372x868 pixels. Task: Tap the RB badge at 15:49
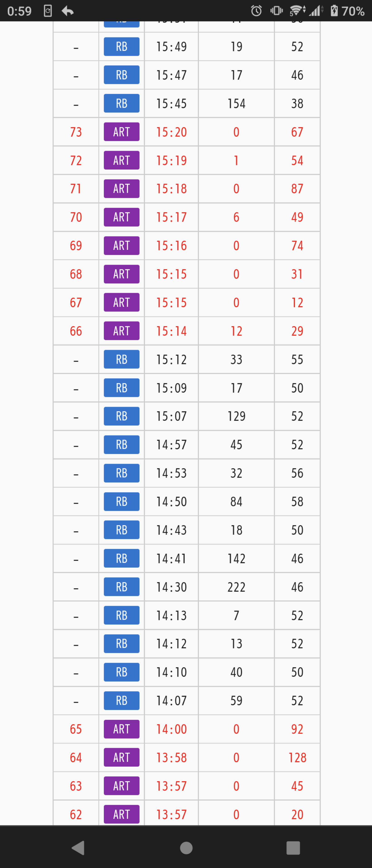coord(122,47)
